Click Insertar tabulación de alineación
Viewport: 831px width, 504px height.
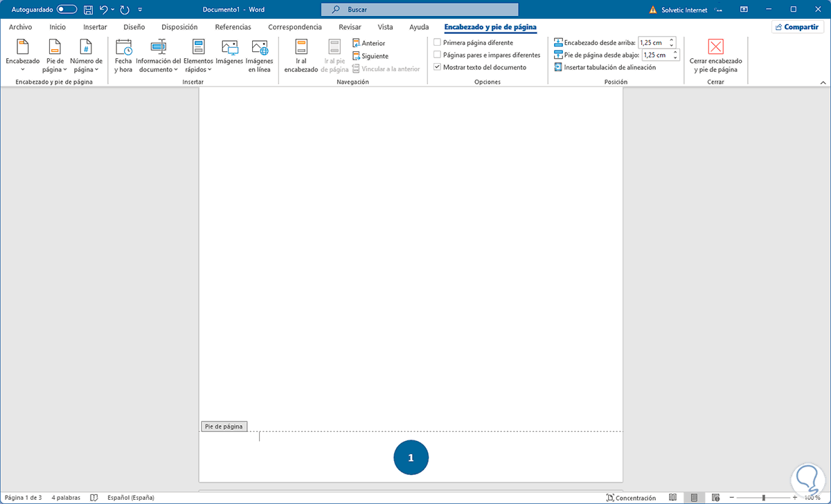(x=605, y=67)
